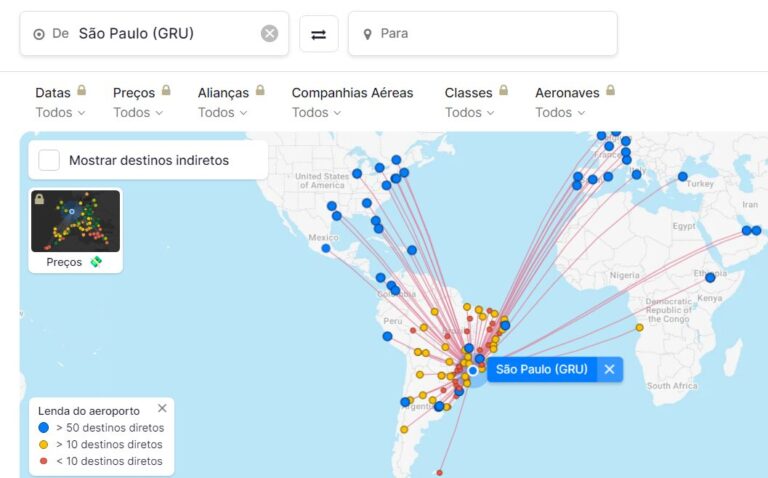Click the lock icon next to Aeronaves
The width and height of the screenshot is (768, 478).
click(x=610, y=90)
